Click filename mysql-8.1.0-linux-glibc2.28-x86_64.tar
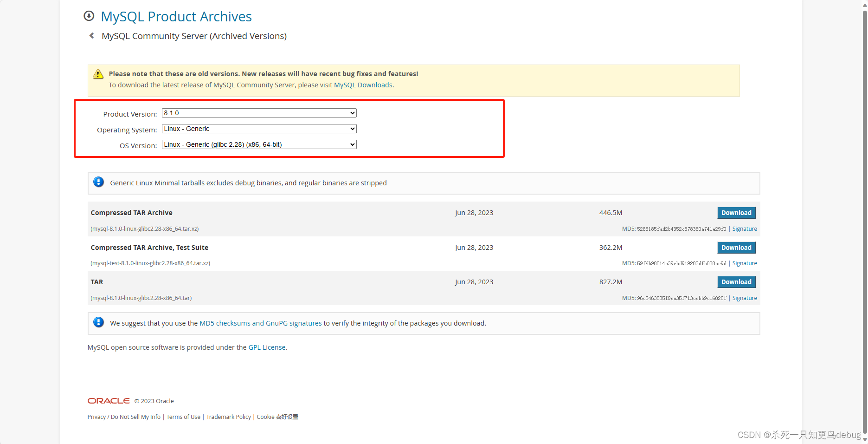This screenshot has height=444, width=868. (x=141, y=298)
